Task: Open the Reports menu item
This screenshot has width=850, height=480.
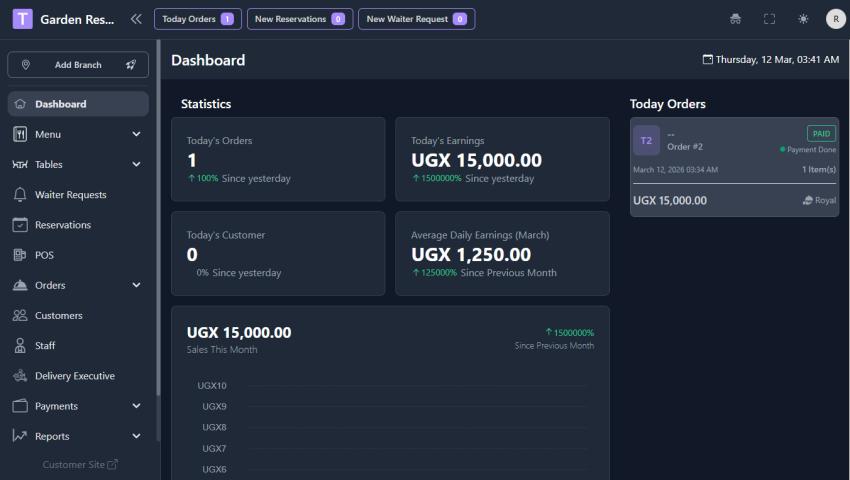Action: coord(52,436)
